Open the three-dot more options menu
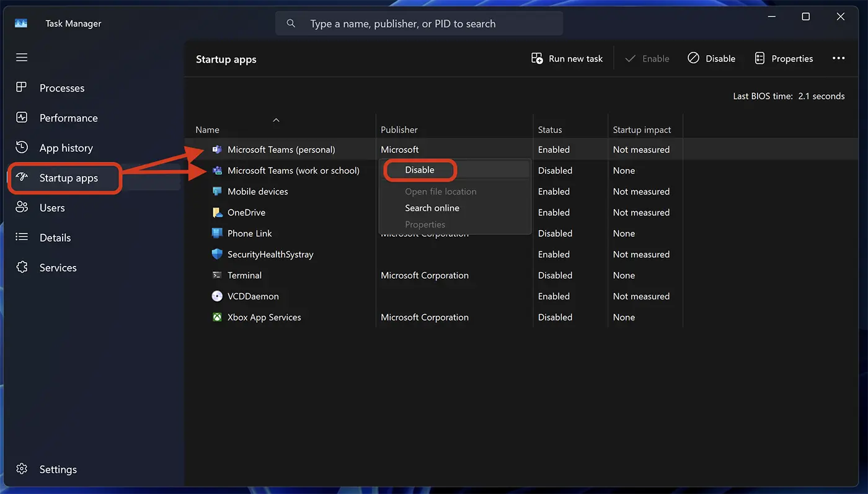868x494 pixels. [838, 58]
